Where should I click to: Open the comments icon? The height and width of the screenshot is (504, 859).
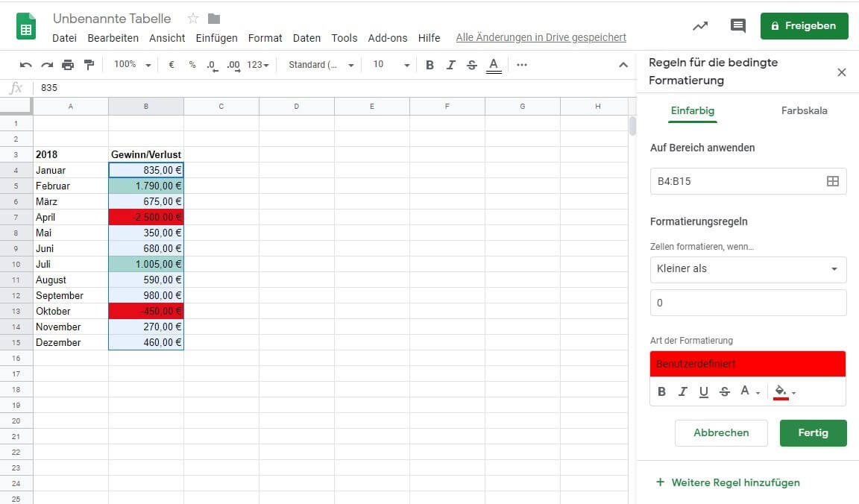click(738, 26)
